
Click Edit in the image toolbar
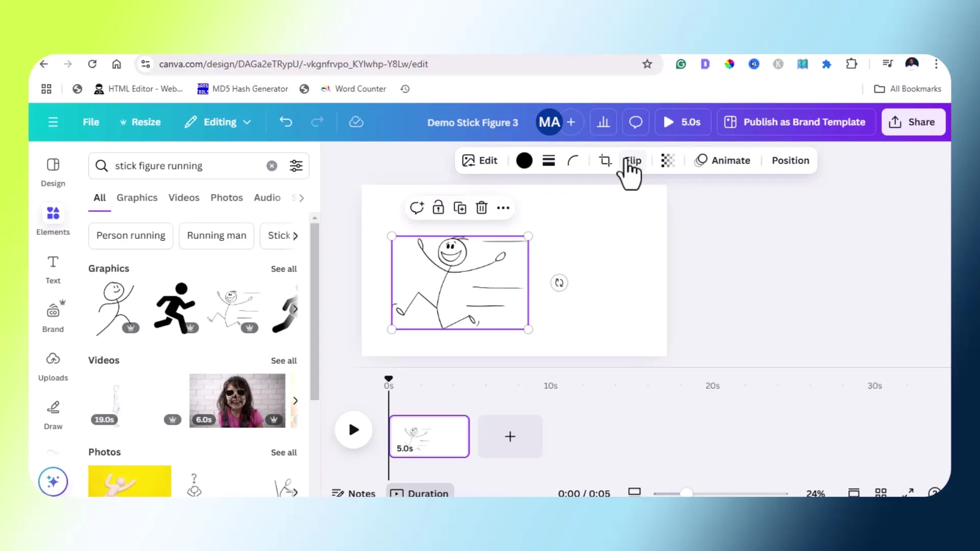coord(480,161)
